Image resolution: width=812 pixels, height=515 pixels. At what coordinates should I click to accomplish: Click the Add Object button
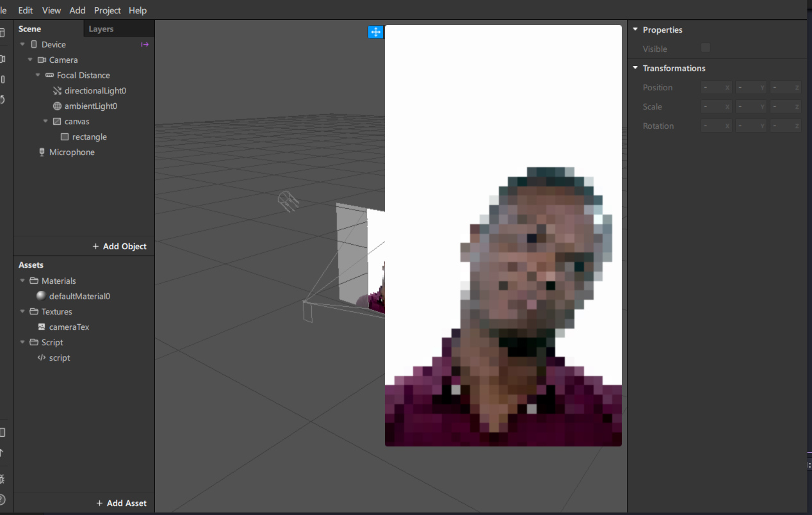tap(120, 247)
